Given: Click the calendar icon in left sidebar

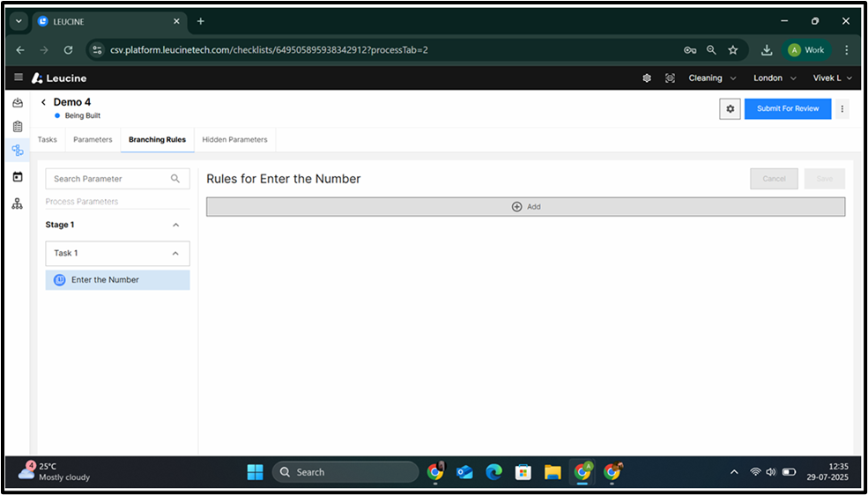Looking at the screenshot, I should click(x=18, y=177).
